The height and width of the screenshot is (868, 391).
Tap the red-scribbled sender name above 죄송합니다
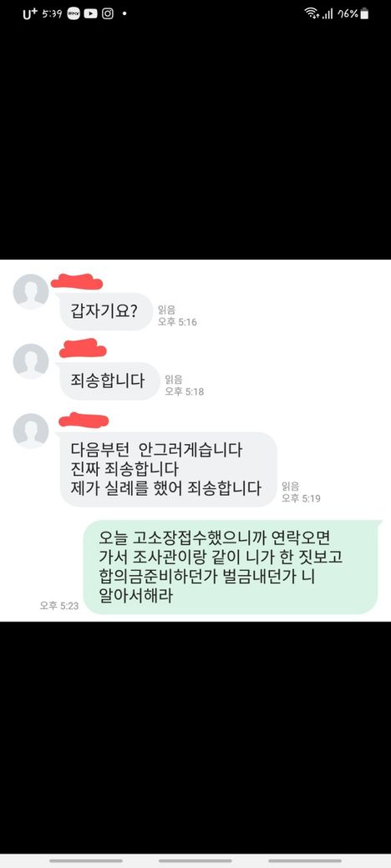pyautogui.click(x=83, y=348)
